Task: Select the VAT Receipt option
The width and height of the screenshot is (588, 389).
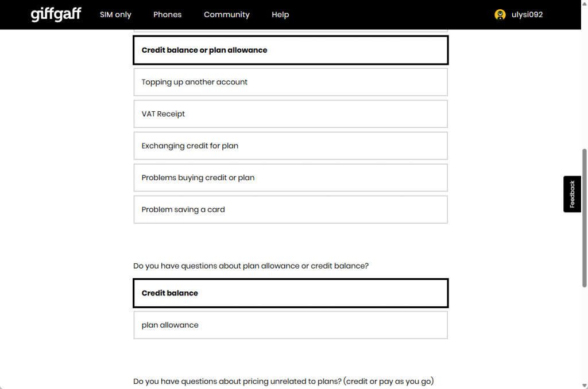Action: pos(291,114)
